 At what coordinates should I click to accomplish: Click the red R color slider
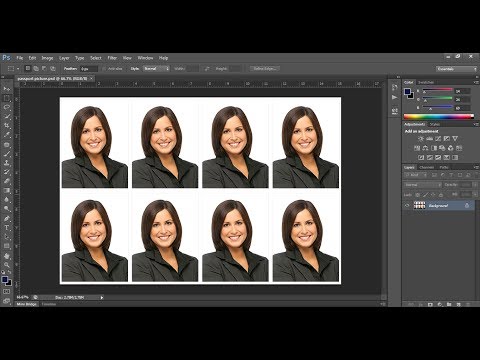437,90
